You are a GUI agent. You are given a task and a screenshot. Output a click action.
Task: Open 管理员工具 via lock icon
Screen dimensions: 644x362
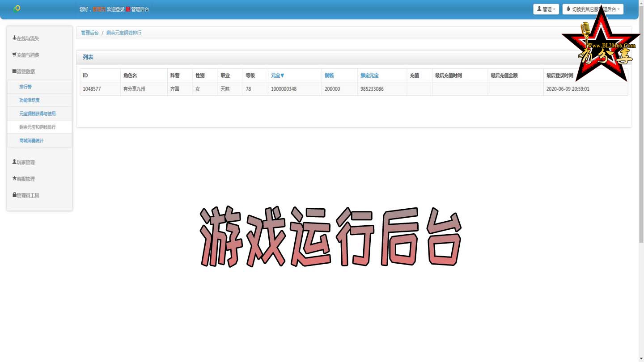tap(14, 195)
